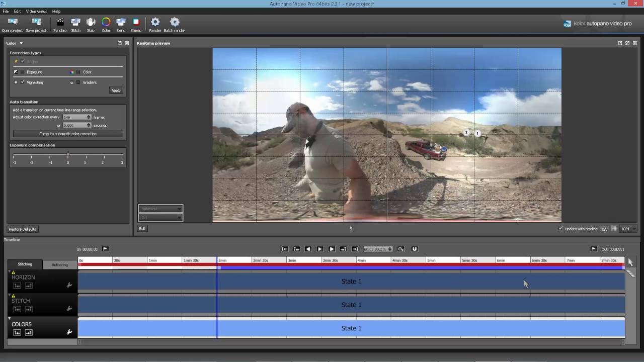Open the HORIZON track wrench settings
The width and height of the screenshot is (644, 362).
(x=69, y=285)
